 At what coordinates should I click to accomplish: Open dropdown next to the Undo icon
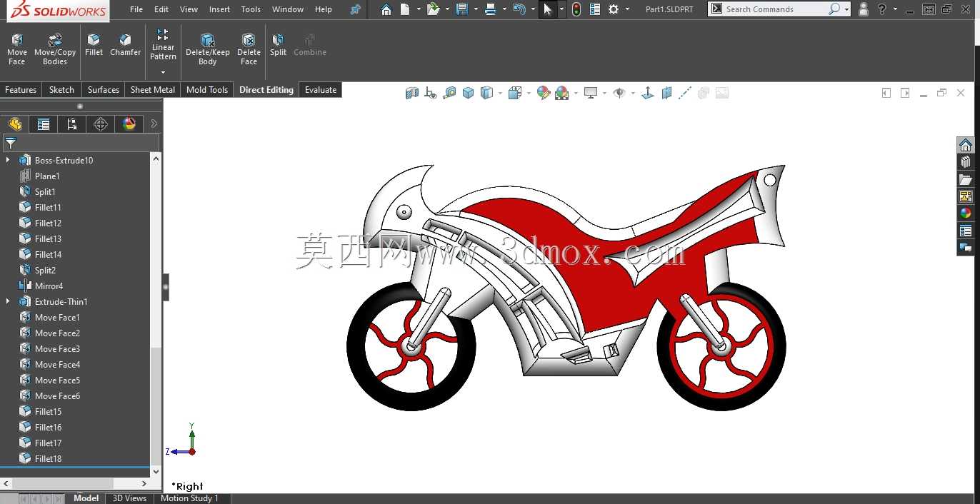533,9
